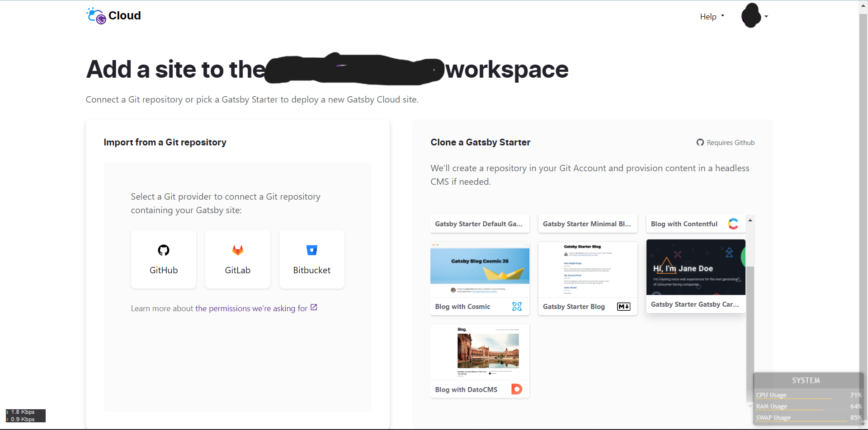Click the Contentful logo icon
868x430 pixels.
tap(733, 224)
